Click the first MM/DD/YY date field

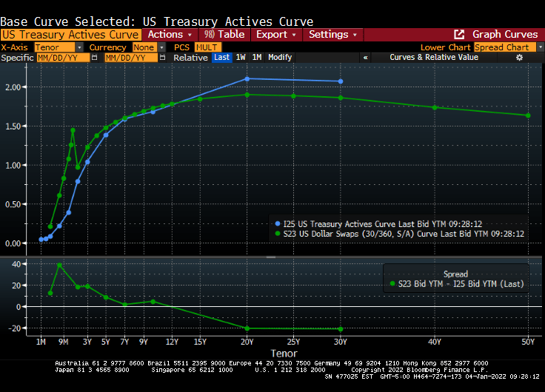(x=64, y=58)
